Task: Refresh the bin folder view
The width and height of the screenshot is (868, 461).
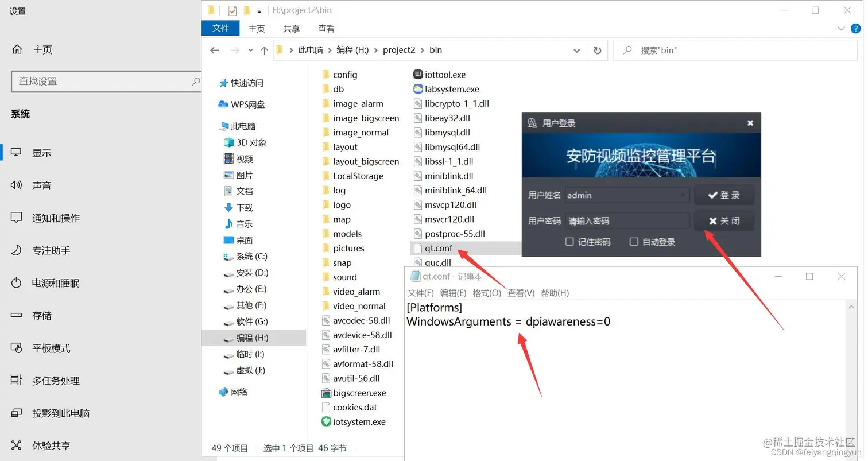Action: click(597, 50)
